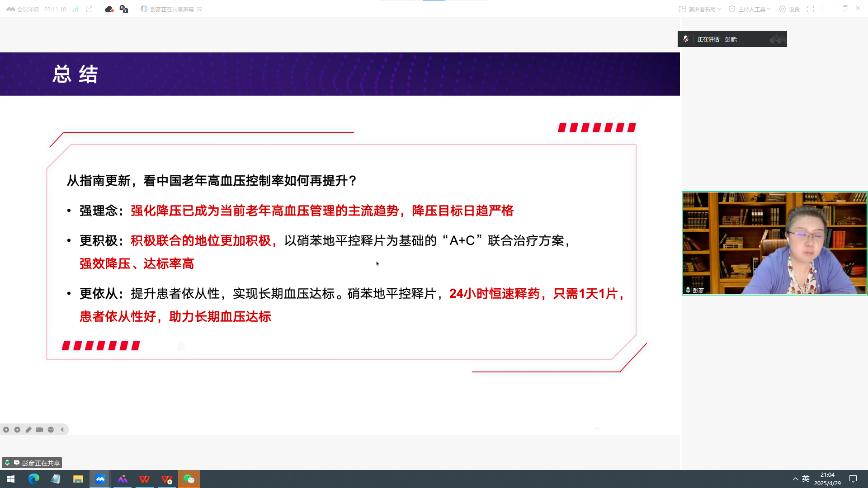Click red text 患者依从性好，助力长期血压达标
The image size is (868, 488).
[175, 317]
